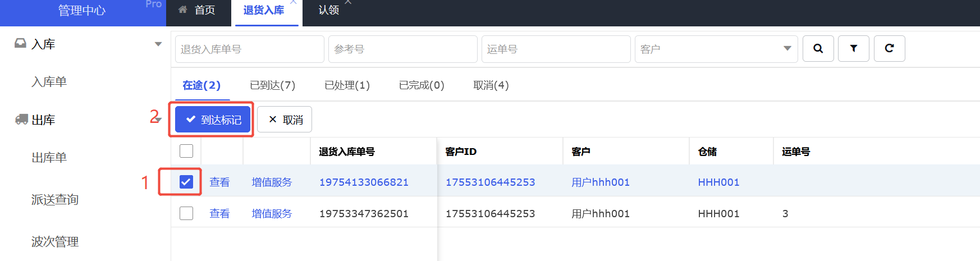Click the 客户ID column header

(461, 152)
